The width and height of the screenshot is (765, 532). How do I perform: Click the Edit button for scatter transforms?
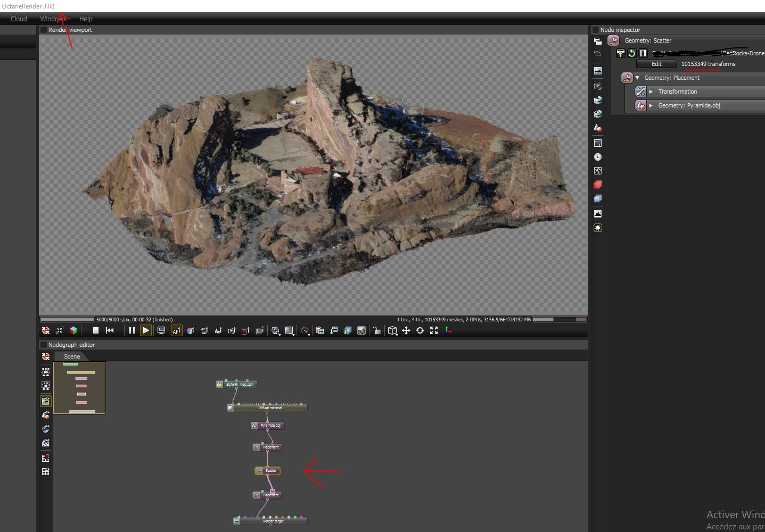tap(656, 64)
